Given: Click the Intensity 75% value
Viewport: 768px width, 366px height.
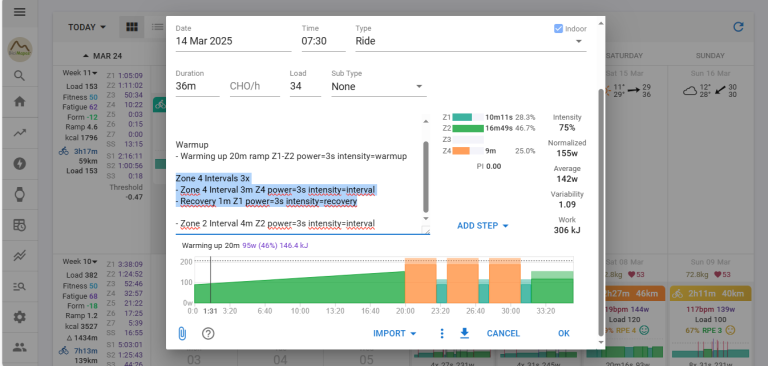Looking at the screenshot, I should 567,128.
